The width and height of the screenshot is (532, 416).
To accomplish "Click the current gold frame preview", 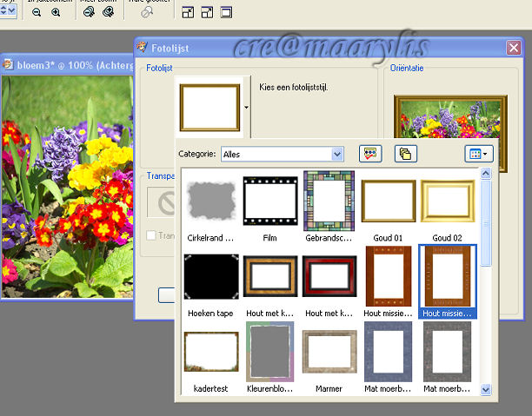I will (x=209, y=108).
